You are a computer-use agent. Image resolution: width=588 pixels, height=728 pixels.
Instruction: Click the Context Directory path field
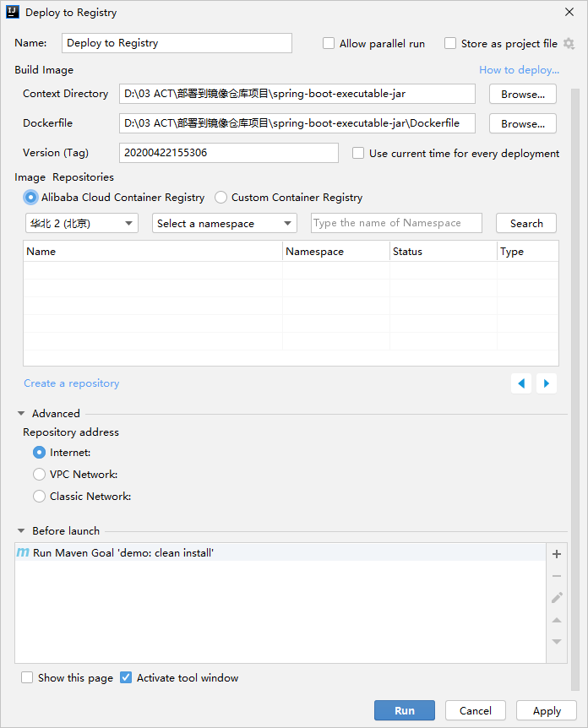(297, 94)
